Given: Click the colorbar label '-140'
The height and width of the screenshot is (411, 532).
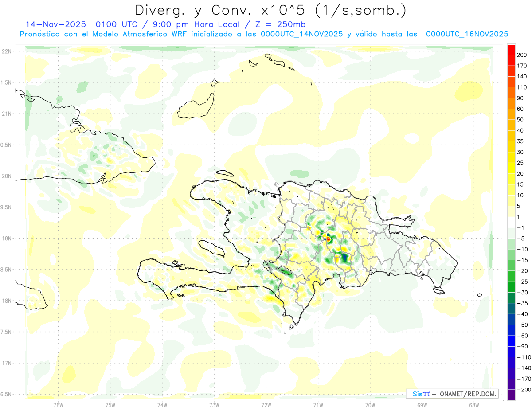Looking at the screenshot, I should point(524,368).
